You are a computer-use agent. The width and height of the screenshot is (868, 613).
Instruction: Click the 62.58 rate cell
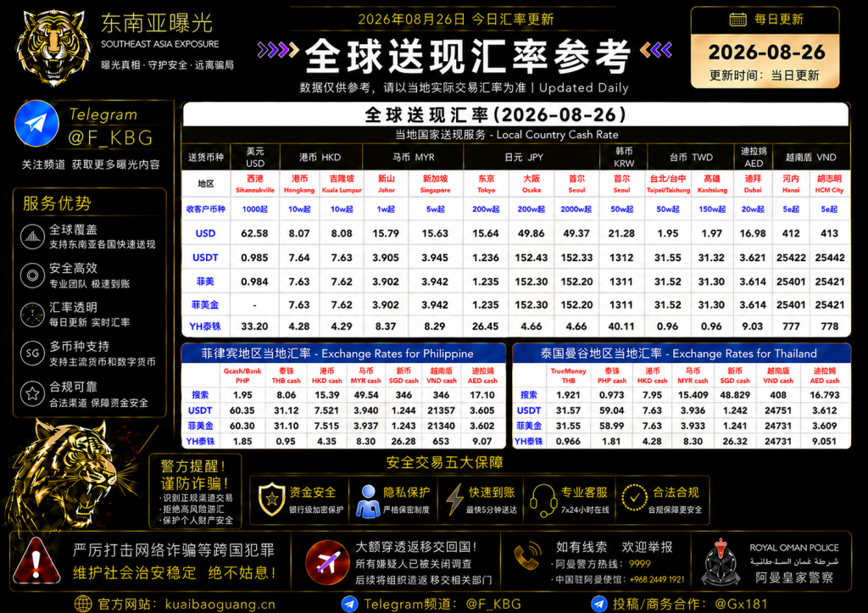click(254, 233)
